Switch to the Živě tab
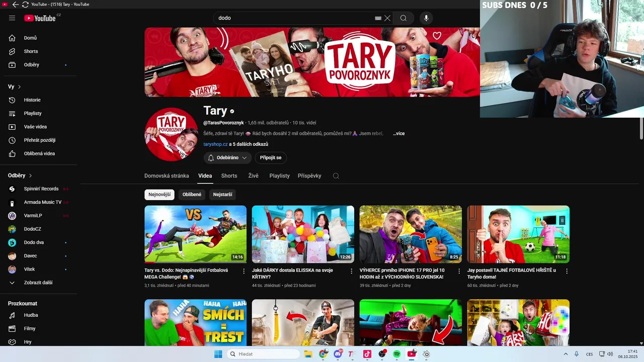This screenshot has width=644, height=362. (x=253, y=176)
